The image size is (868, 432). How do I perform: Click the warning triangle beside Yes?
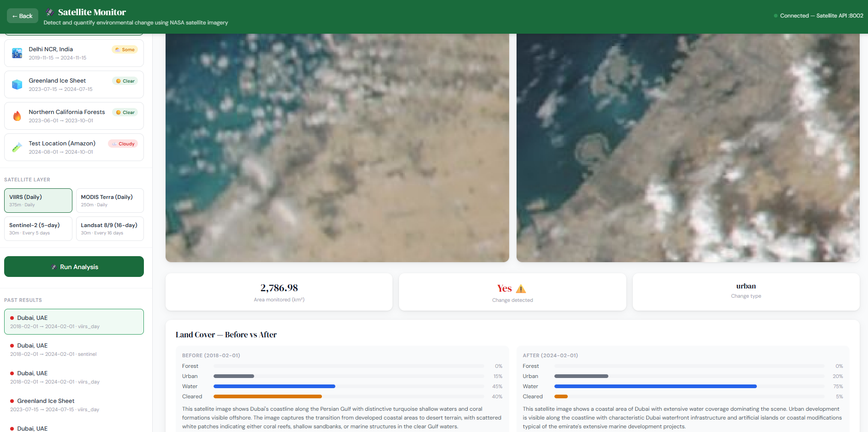click(x=521, y=289)
